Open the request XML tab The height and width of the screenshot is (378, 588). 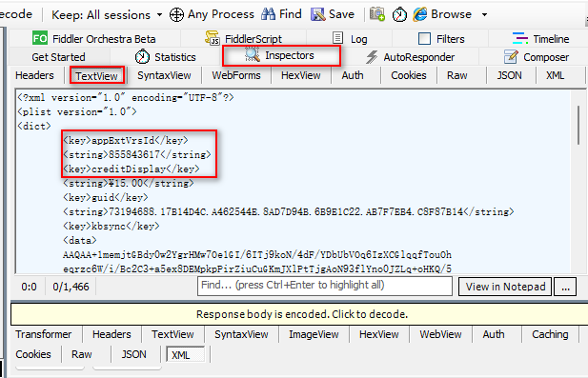pyautogui.click(x=555, y=75)
